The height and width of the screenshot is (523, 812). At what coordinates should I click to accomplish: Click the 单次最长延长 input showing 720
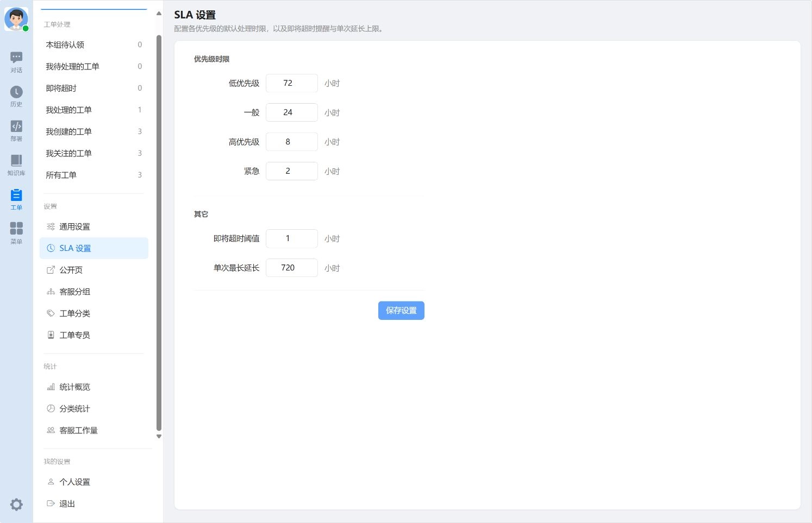(x=292, y=268)
